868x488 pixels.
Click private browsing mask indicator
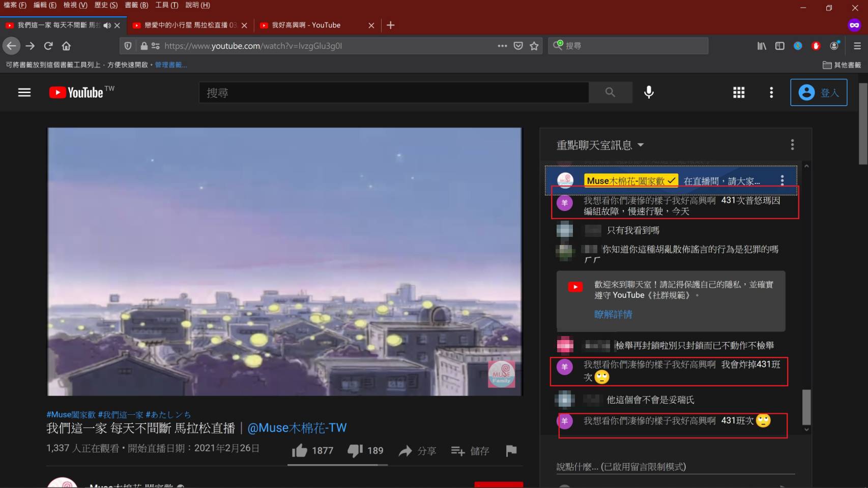tap(854, 25)
